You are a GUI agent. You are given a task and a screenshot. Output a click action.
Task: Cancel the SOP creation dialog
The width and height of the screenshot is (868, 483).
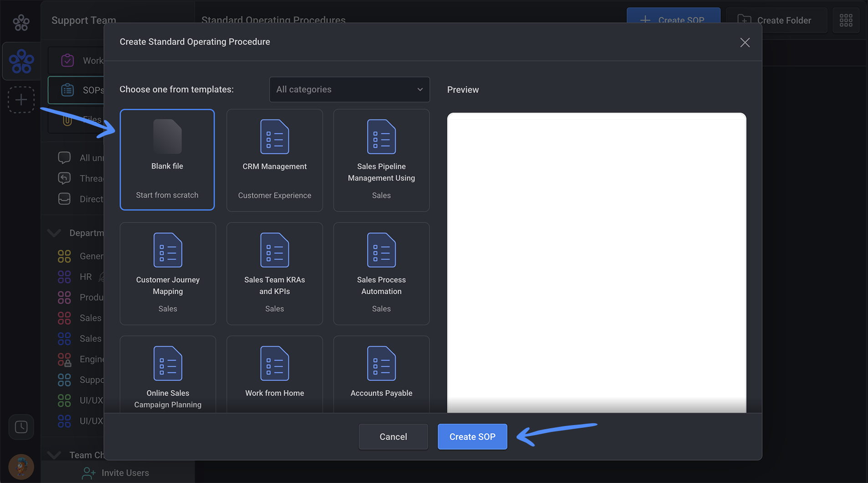pyautogui.click(x=393, y=436)
